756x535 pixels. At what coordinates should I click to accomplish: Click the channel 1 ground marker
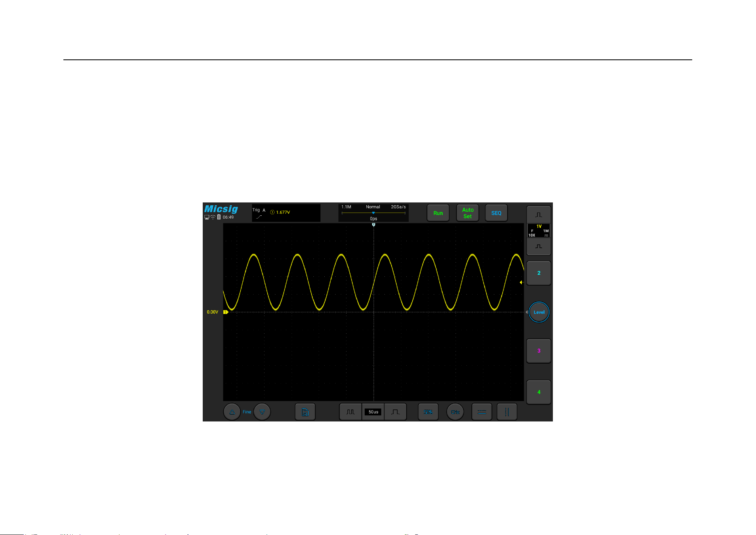click(226, 312)
